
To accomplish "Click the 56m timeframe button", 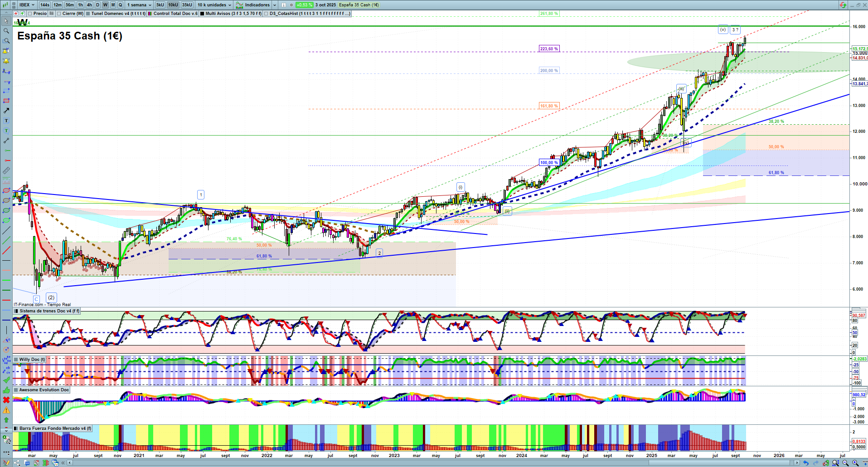I will click(x=70, y=5).
